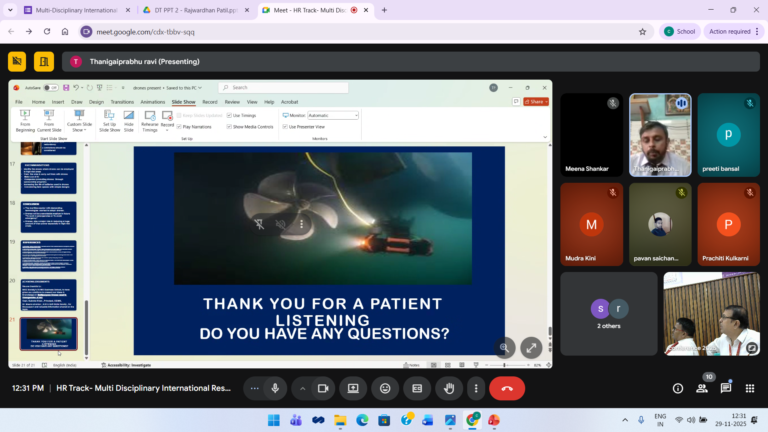768x432 pixels.
Task: Expand the presentation to full screen
Action: [531, 348]
